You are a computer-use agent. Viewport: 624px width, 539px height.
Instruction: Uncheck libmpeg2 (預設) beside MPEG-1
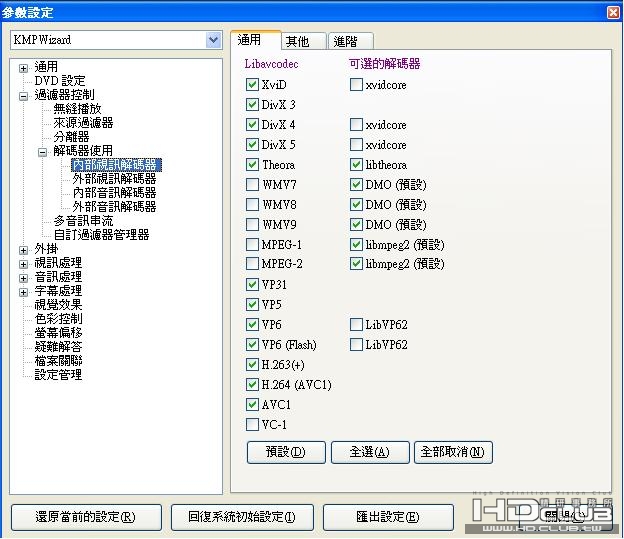click(356, 244)
